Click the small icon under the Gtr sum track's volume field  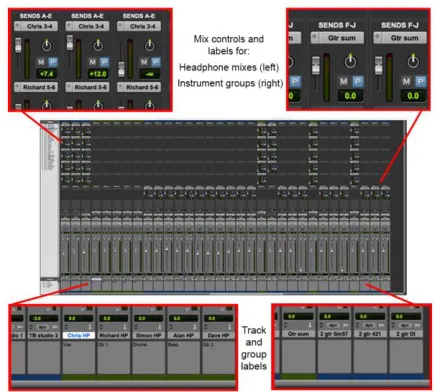tap(309, 325)
